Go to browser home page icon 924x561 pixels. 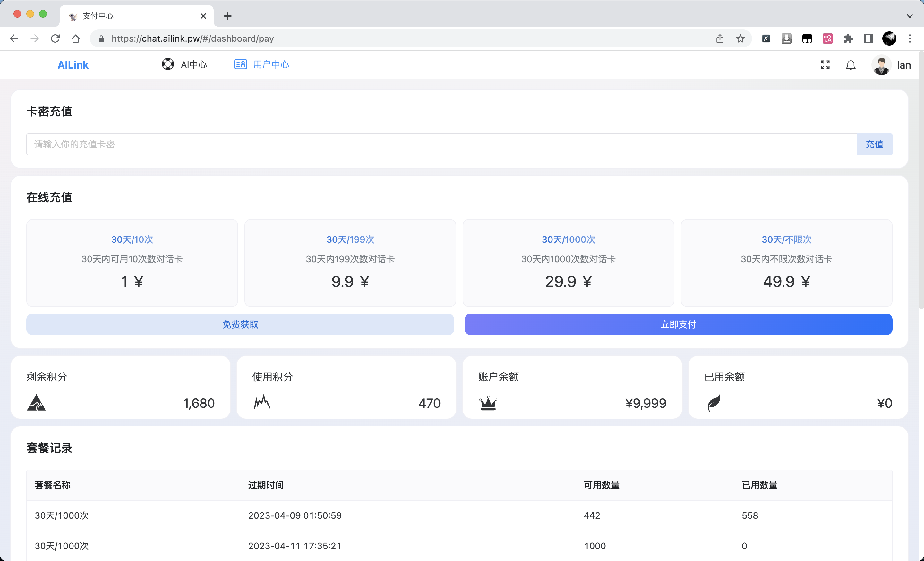coord(76,38)
